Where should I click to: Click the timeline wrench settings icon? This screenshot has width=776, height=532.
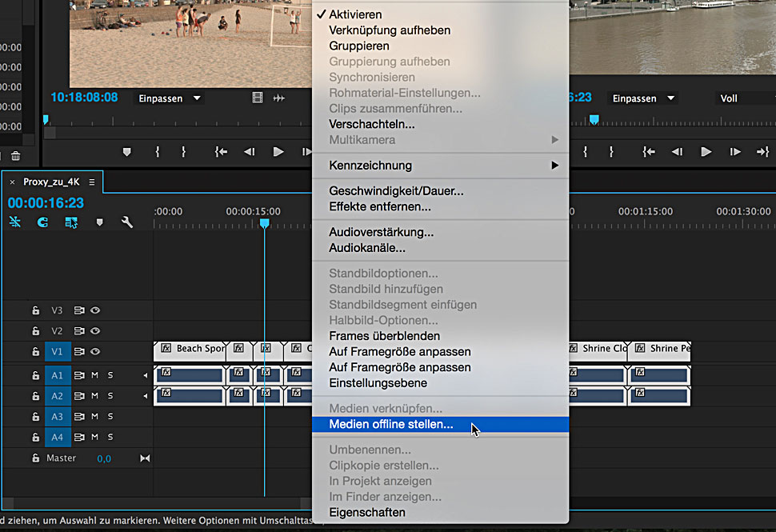(x=126, y=222)
